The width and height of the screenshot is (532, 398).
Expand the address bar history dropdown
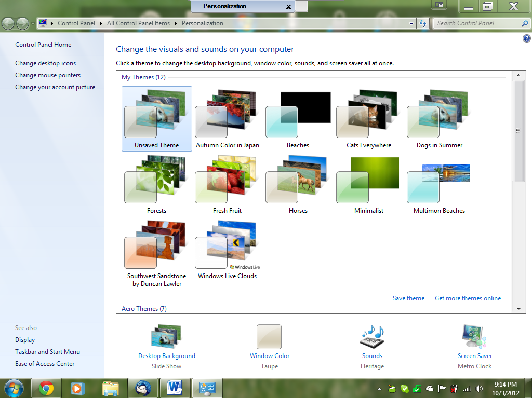(x=411, y=24)
